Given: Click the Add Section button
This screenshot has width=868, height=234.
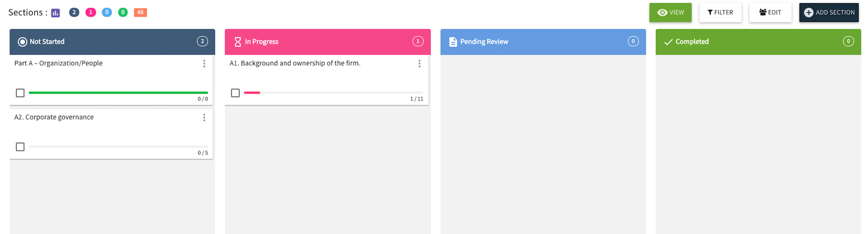Looking at the screenshot, I should pyautogui.click(x=829, y=12).
